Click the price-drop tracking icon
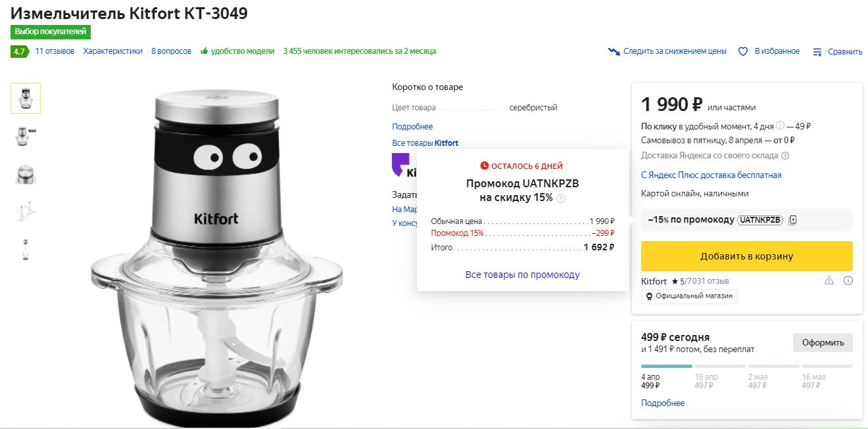The width and height of the screenshot is (868, 429). pos(614,51)
